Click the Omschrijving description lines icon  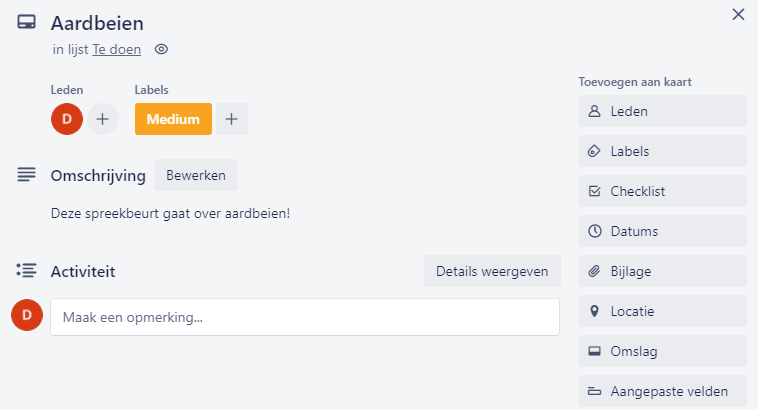pyautogui.click(x=27, y=175)
